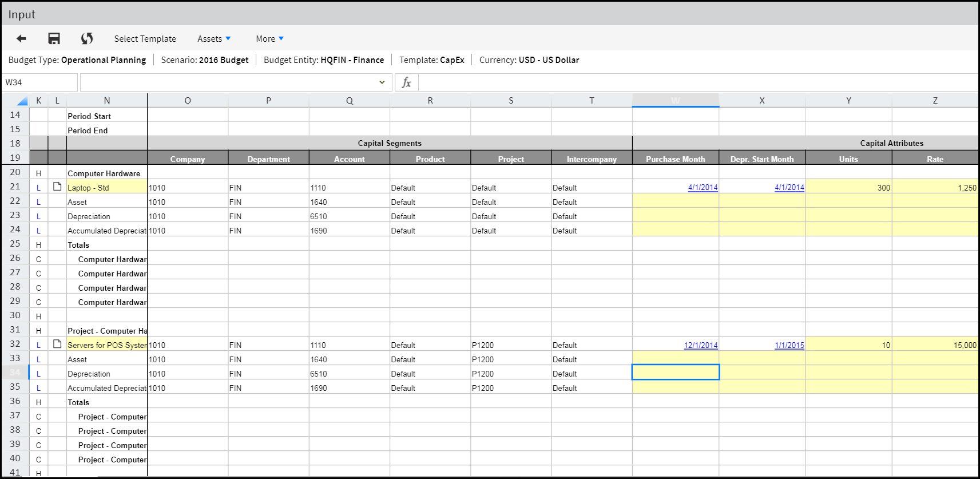Click the L link in row 21
Screen dimensions: 980x479
38,187
